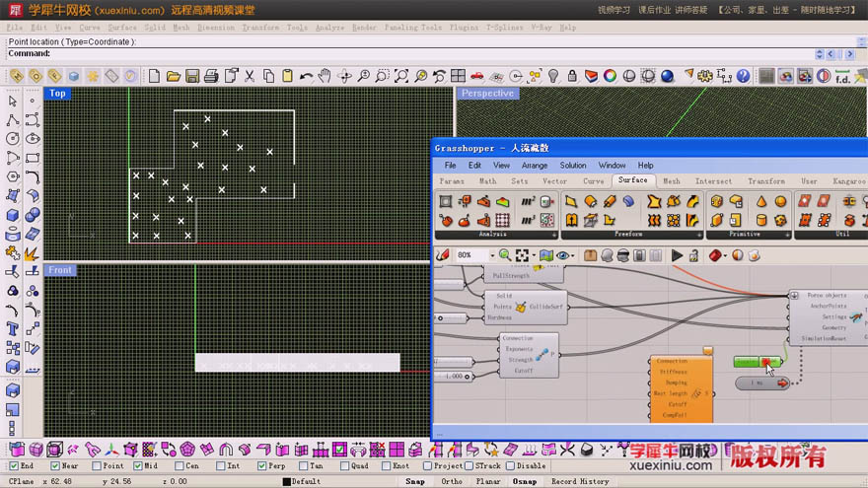
Task: Click the Grasshopper play solver icon
Action: click(677, 255)
